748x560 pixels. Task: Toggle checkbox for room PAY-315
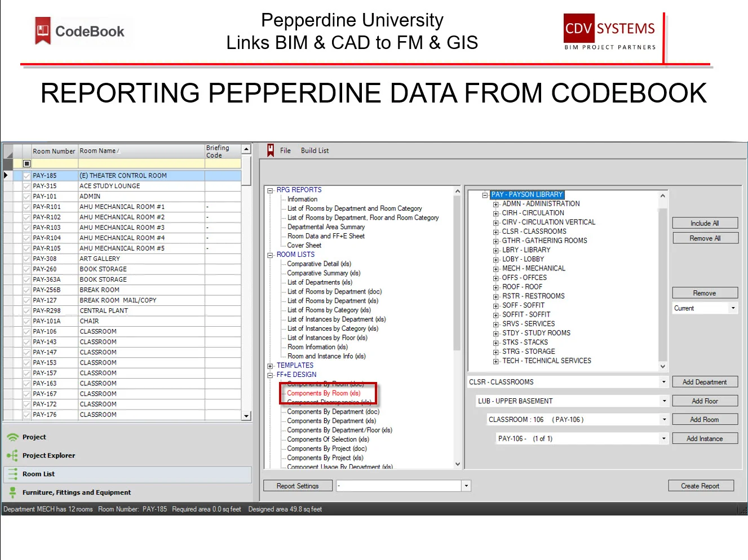(x=26, y=186)
